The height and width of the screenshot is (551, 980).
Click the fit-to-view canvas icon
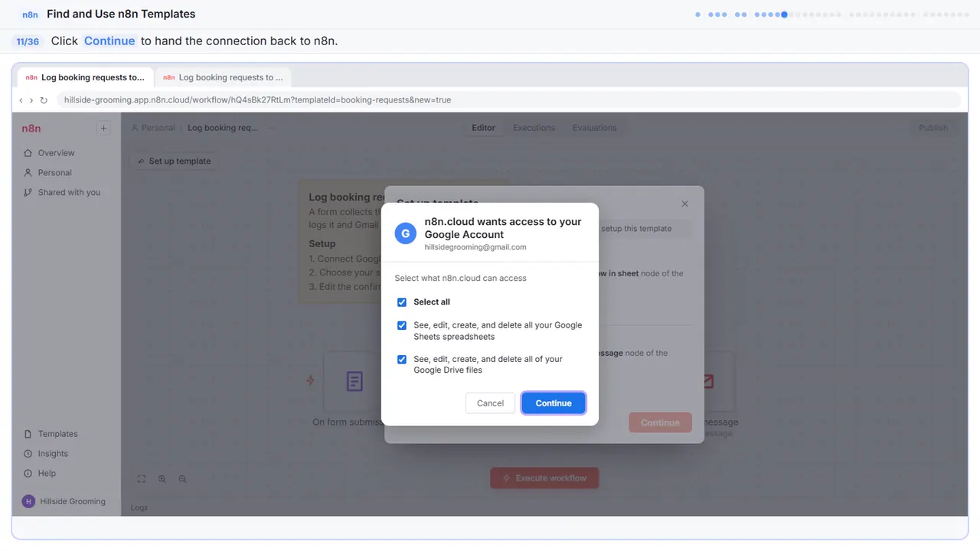pos(142,479)
